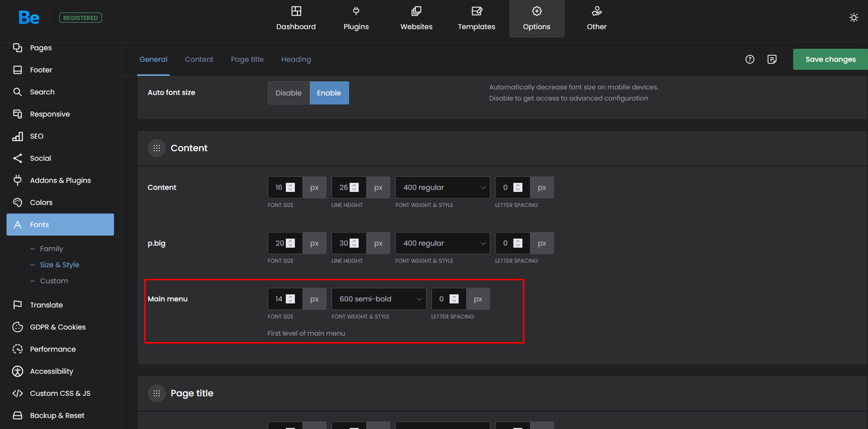Open the Custom fonts submenu link

(54, 281)
